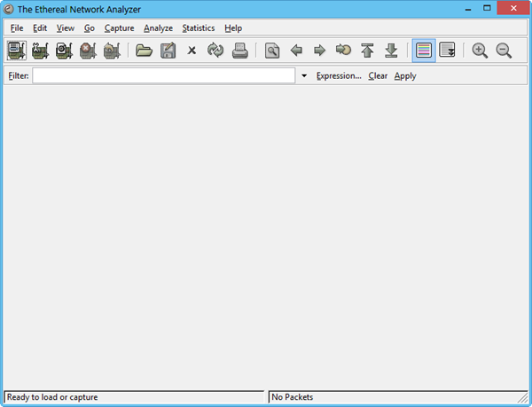Go forward in packet history
Viewport: 532px width, 407px height.
click(319, 51)
